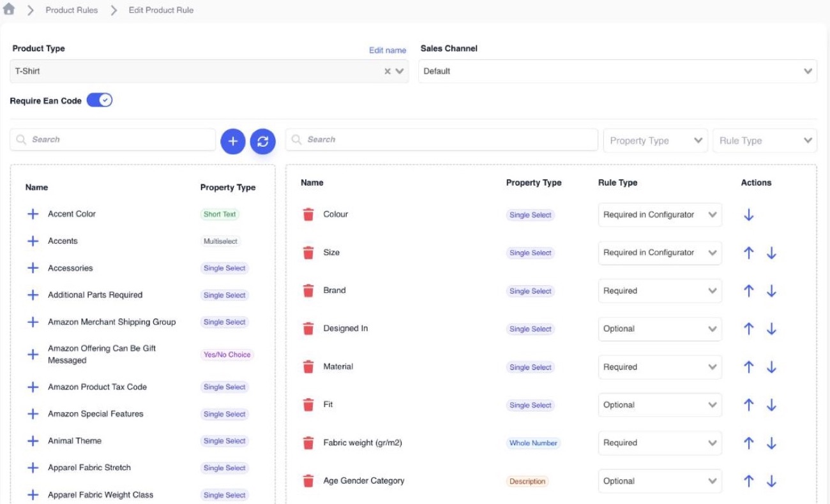Add Amazon Product Tax Code property

[33, 387]
